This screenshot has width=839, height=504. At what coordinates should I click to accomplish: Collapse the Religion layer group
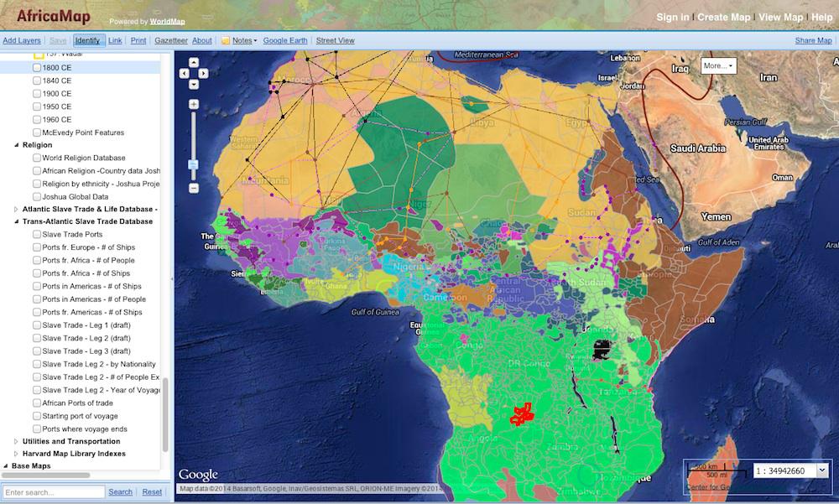[x=16, y=145]
